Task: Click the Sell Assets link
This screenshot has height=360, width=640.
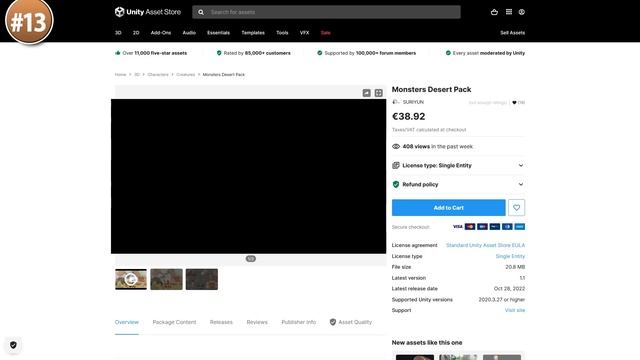Action: coord(513,33)
